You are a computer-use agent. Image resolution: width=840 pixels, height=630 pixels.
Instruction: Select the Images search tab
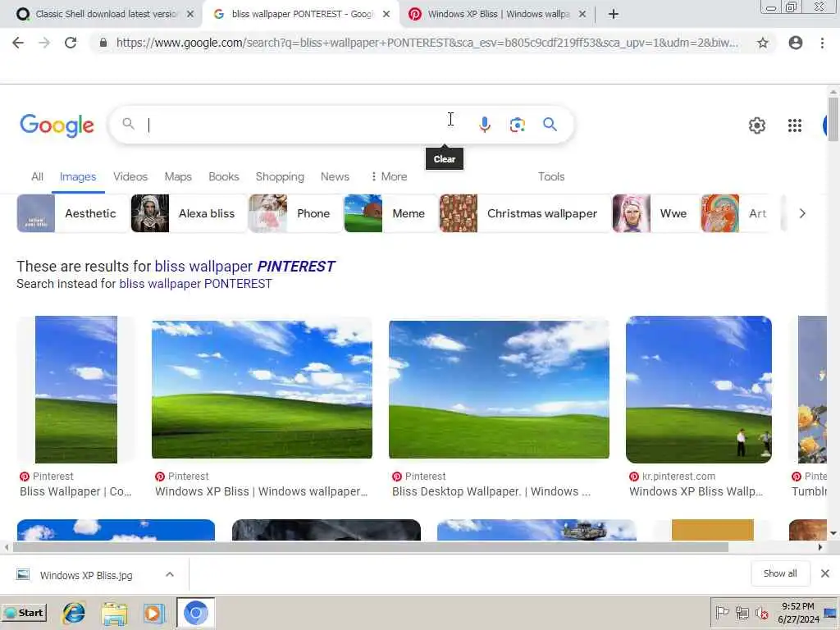[x=78, y=177]
